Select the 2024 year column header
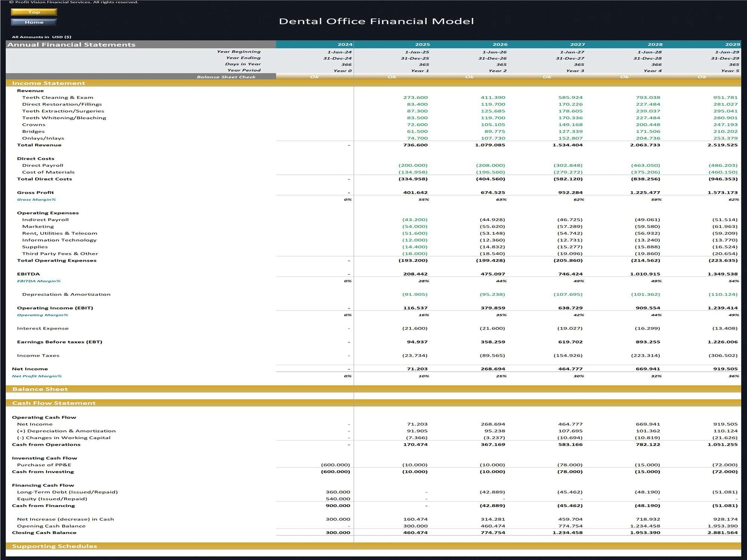The width and height of the screenshot is (747, 560). pyautogui.click(x=344, y=44)
